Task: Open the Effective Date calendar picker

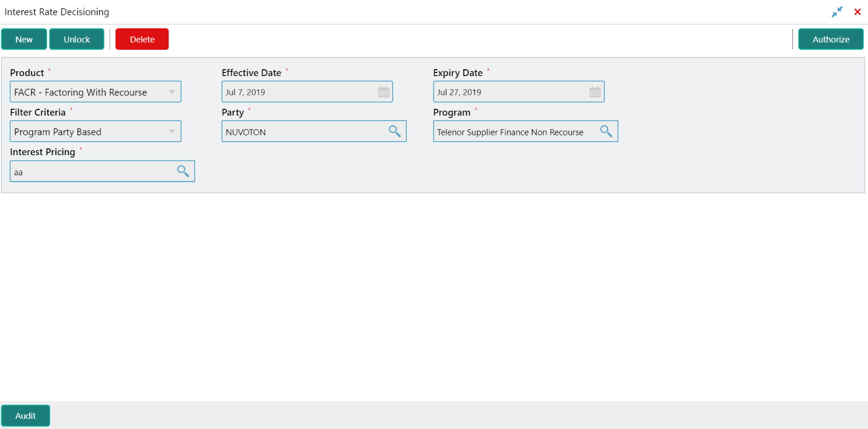Action: 383,92
